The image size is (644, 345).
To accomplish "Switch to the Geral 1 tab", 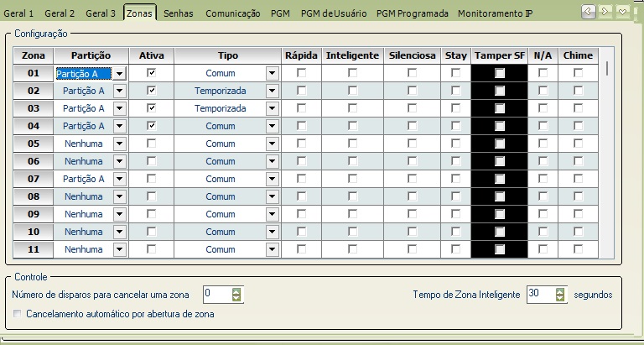I will (18, 13).
